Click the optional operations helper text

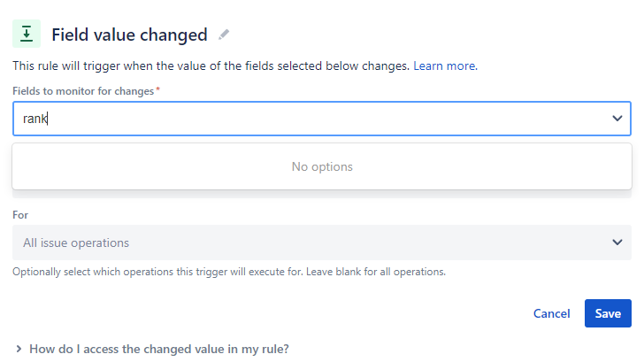pyautogui.click(x=229, y=272)
